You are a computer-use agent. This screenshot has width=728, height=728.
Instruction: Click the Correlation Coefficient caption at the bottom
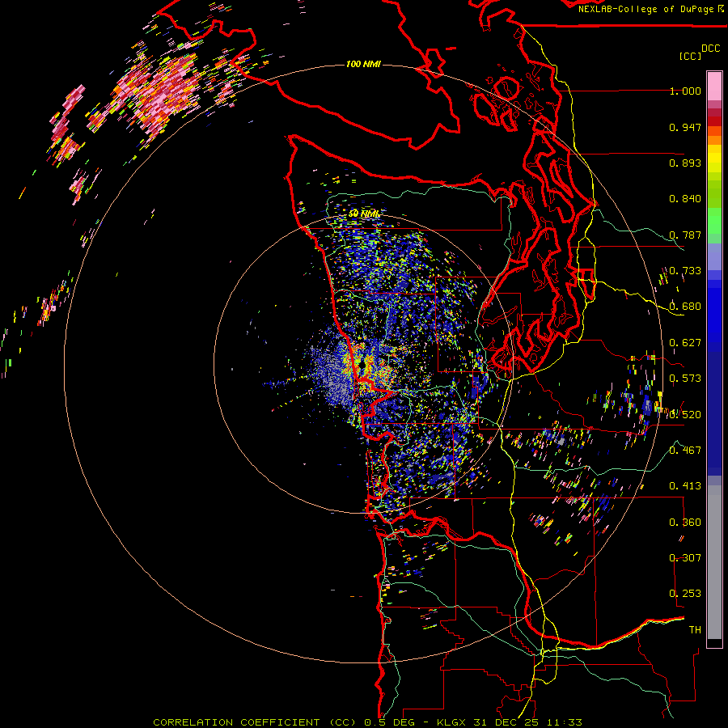[367, 722]
